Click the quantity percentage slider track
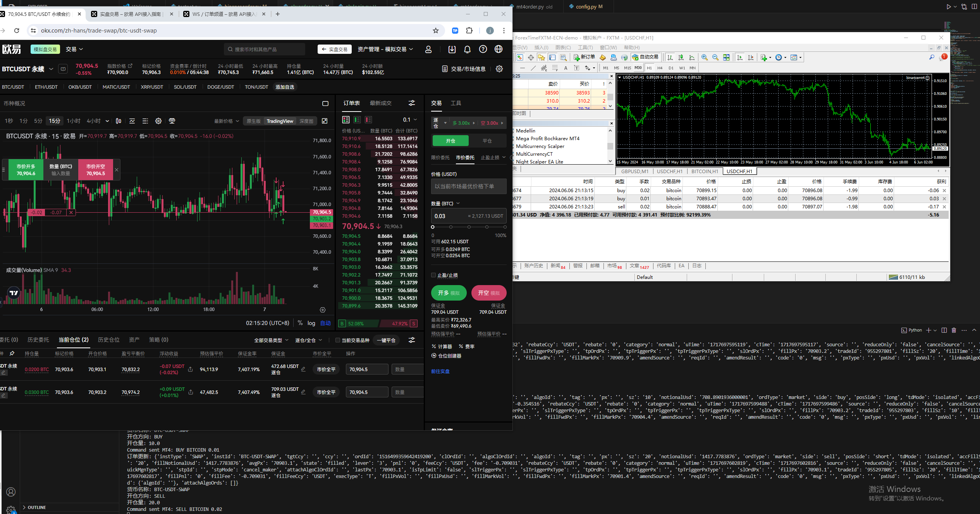Image resolution: width=980 pixels, height=514 pixels. [x=469, y=227]
